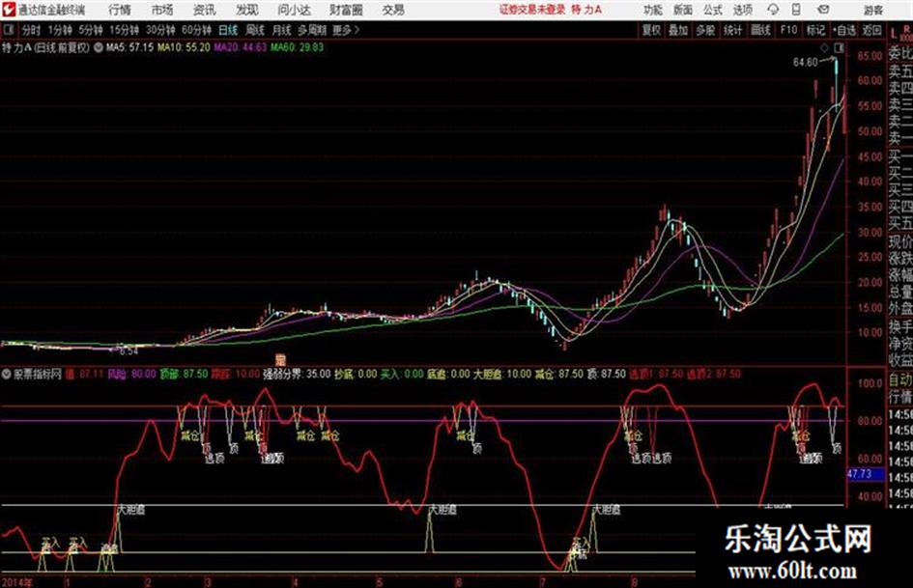Switch to the 周线 weekly tab
This screenshot has height=588, width=913.
254,30
